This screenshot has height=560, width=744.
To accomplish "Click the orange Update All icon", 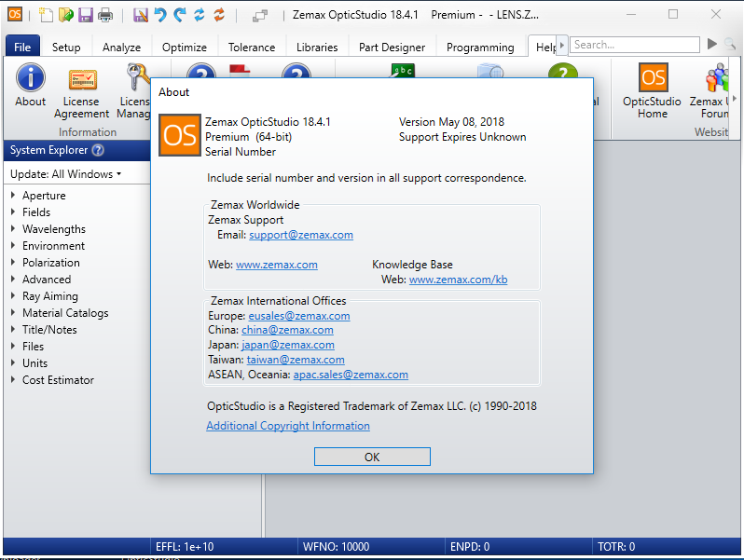I will click(219, 15).
